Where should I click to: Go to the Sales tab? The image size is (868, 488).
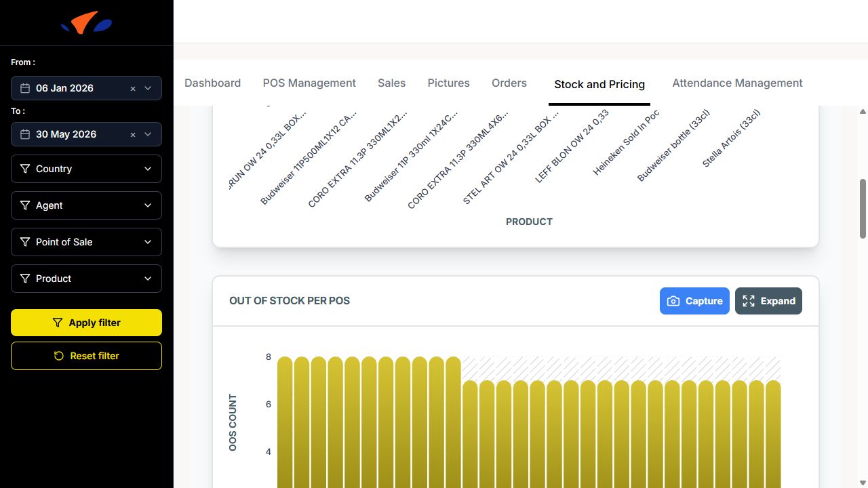[x=391, y=83]
